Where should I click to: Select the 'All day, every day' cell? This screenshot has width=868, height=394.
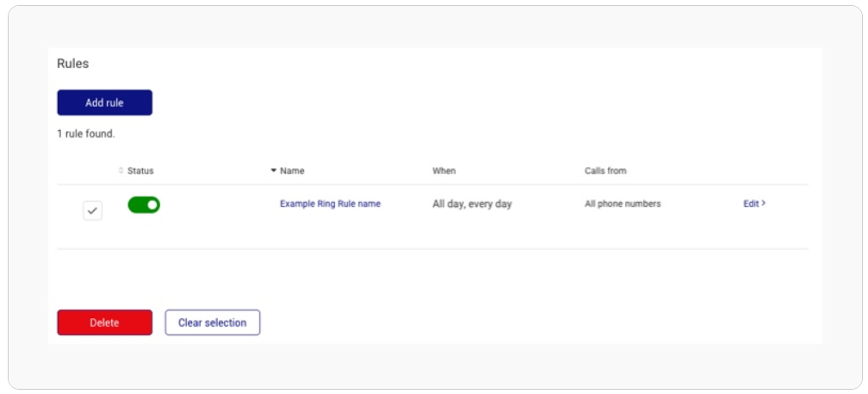(472, 204)
